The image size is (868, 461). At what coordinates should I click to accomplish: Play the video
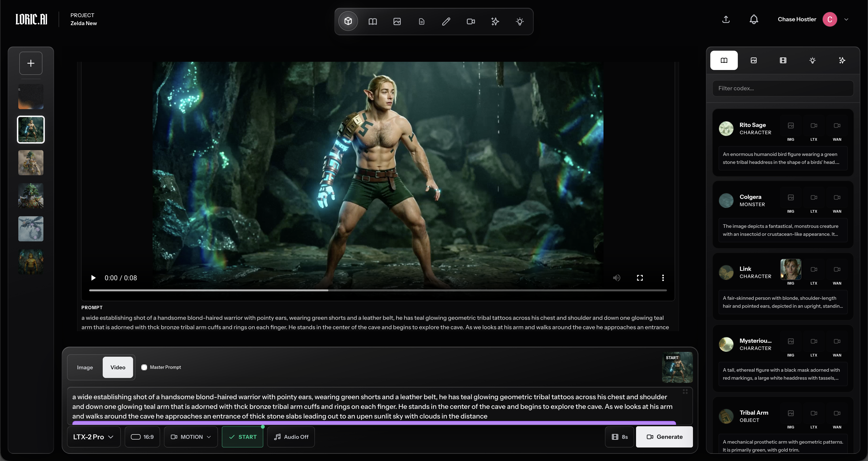point(93,278)
